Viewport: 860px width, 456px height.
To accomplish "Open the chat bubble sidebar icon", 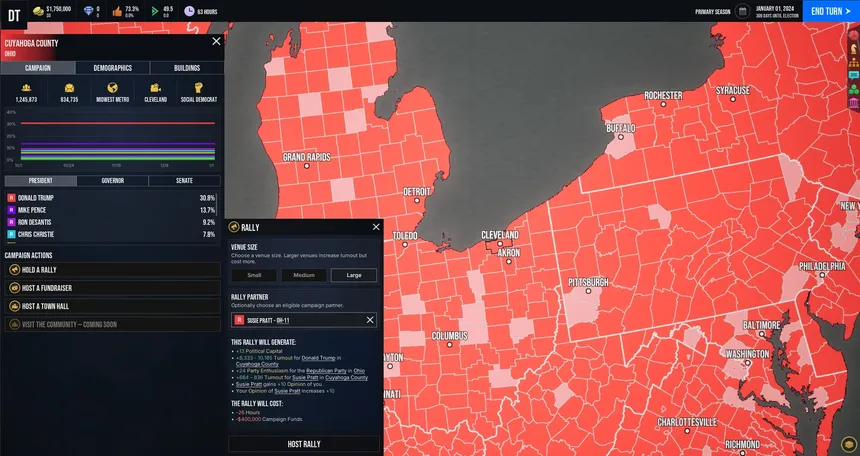I will (x=853, y=76).
